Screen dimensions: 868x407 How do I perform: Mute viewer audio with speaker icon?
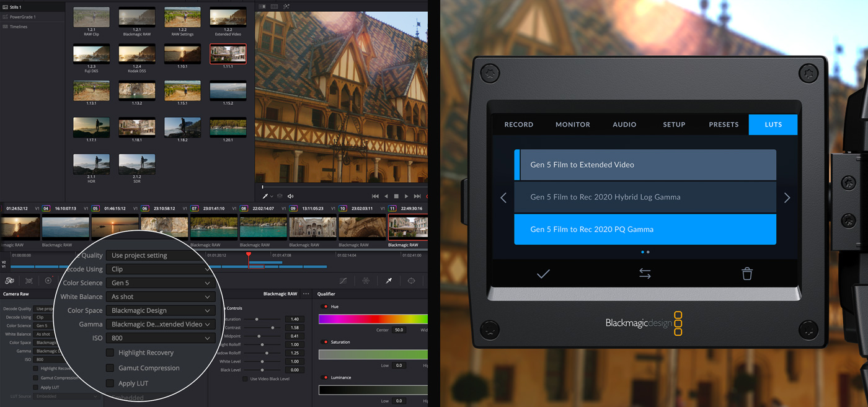click(x=291, y=196)
